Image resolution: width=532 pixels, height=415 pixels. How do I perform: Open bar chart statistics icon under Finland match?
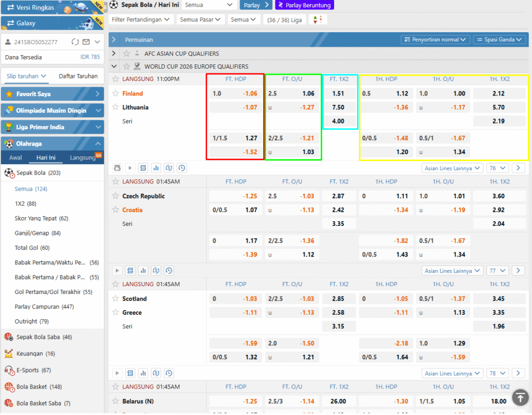(156, 168)
